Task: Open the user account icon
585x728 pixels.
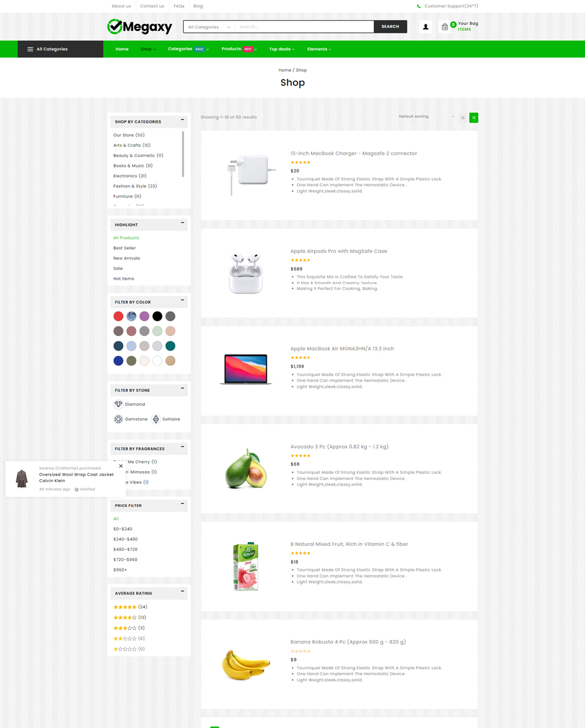Action: (426, 27)
